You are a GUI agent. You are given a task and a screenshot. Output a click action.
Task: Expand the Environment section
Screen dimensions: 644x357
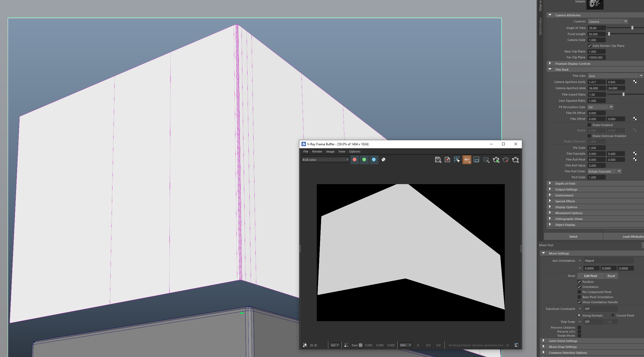550,195
